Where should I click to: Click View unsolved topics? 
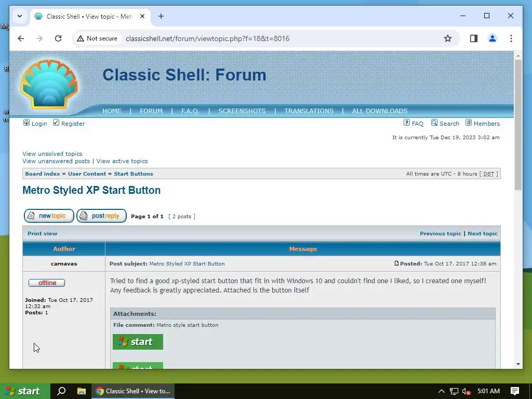(52, 154)
